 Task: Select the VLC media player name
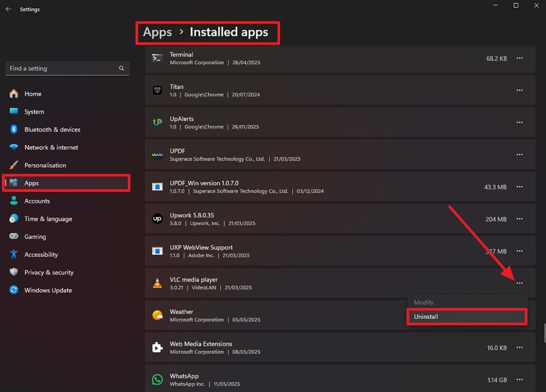pyautogui.click(x=193, y=280)
